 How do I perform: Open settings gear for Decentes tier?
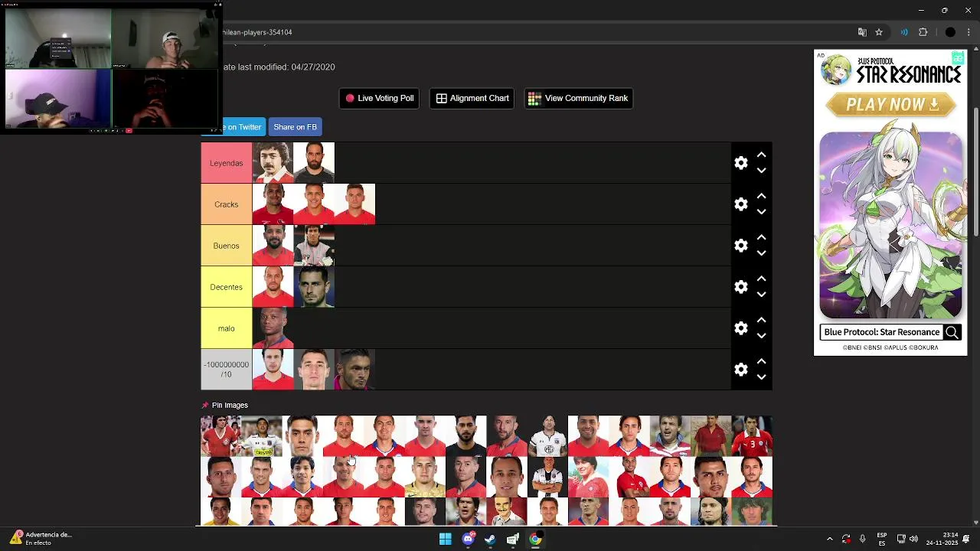(x=740, y=287)
